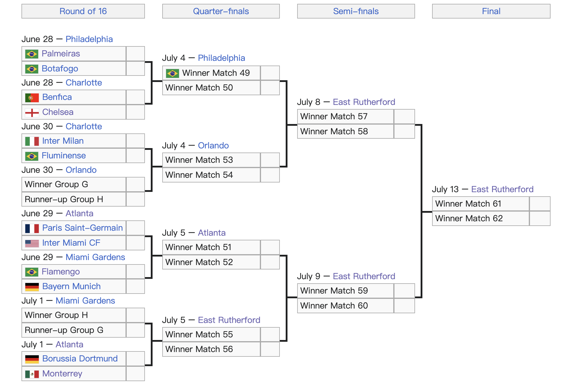Follow the East Rutherford link for July 13
Viewport: 582px width, 392px height.
[x=502, y=189]
